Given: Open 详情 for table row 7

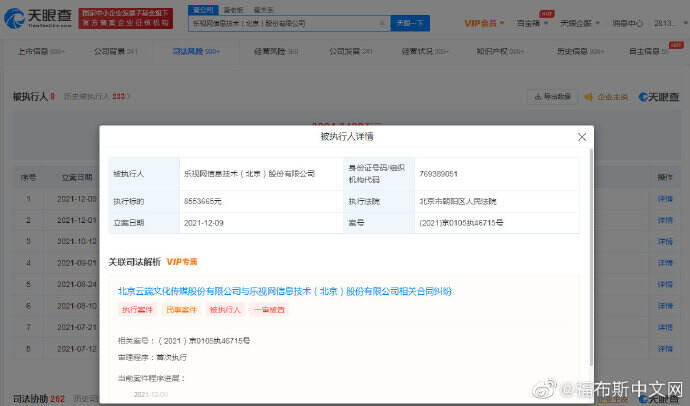Looking at the screenshot, I should point(665,327).
